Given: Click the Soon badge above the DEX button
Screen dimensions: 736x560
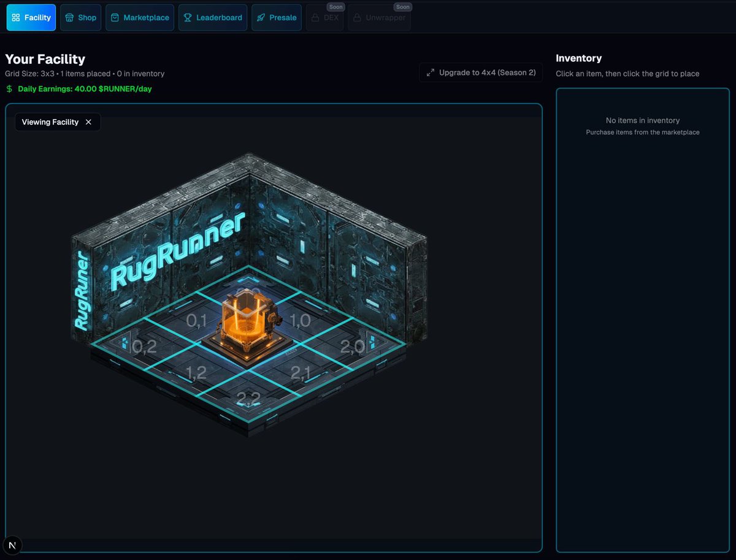Looking at the screenshot, I should point(335,7).
